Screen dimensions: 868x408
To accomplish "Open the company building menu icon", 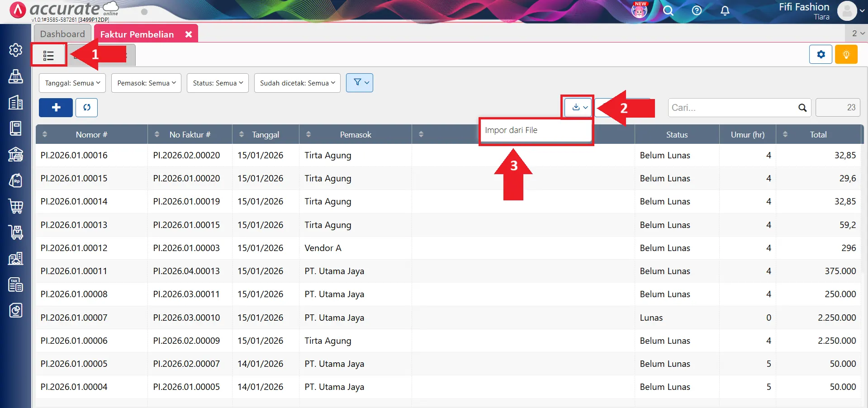I will click(x=16, y=103).
